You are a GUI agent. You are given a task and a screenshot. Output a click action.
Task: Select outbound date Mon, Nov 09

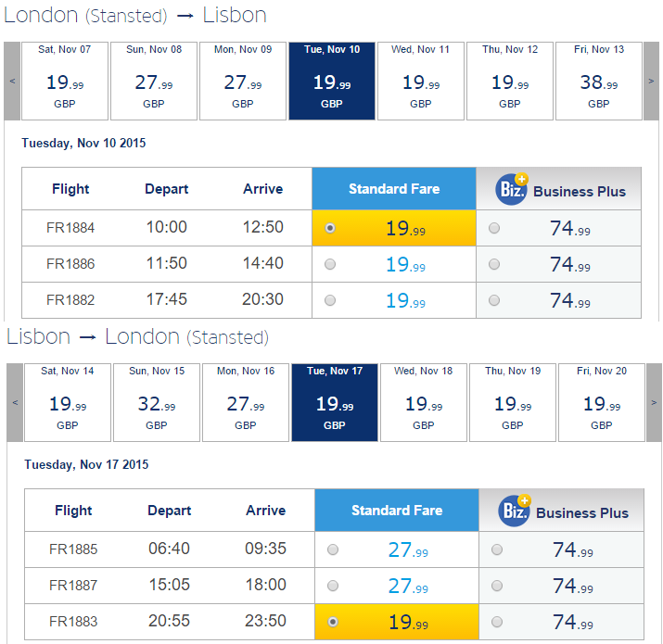[x=243, y=81]
